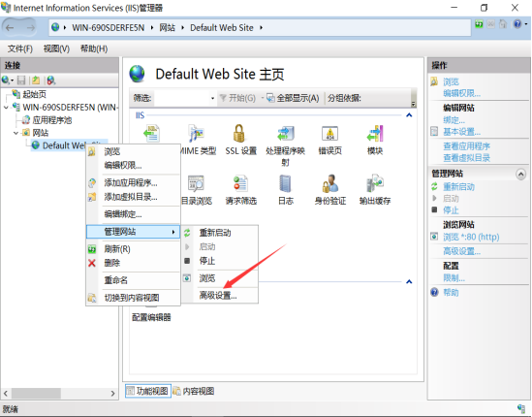Click the connections pane horizontal scrollbar
Viewport: 532px width, 417px height.
59,393
